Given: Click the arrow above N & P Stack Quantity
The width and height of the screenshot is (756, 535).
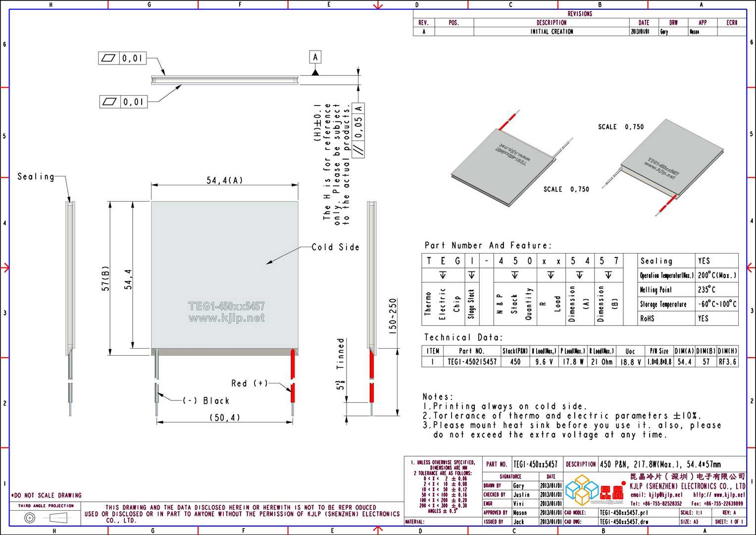Looking at the screenshot, I should [x=515, y=274].
